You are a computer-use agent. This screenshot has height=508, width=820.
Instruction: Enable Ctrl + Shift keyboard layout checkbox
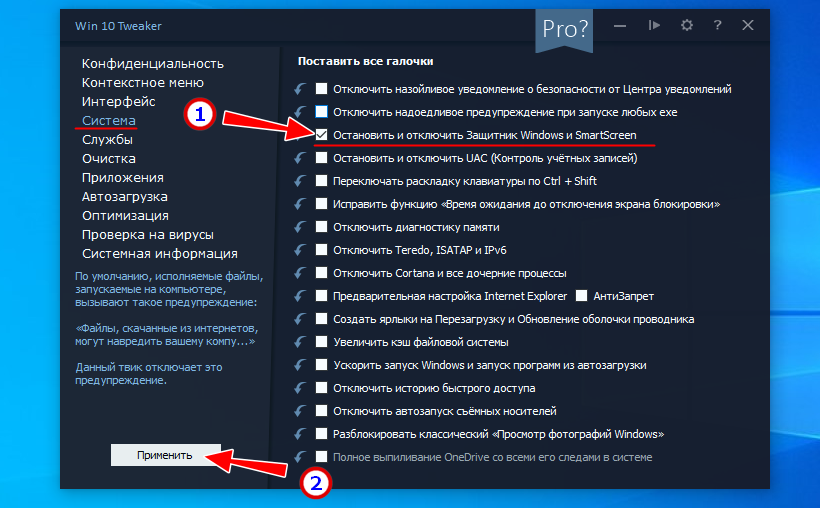click(x=322, y=180)
